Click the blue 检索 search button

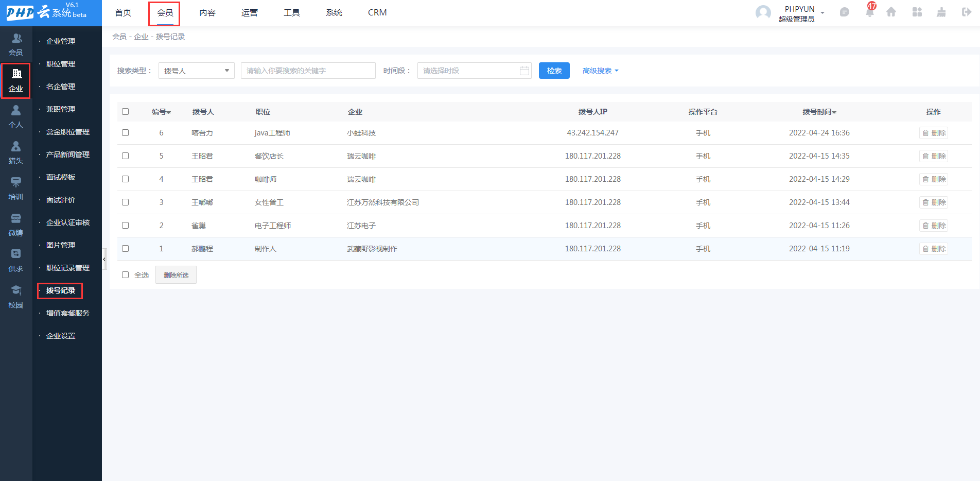pyautogui.click(x=554, y=71)
